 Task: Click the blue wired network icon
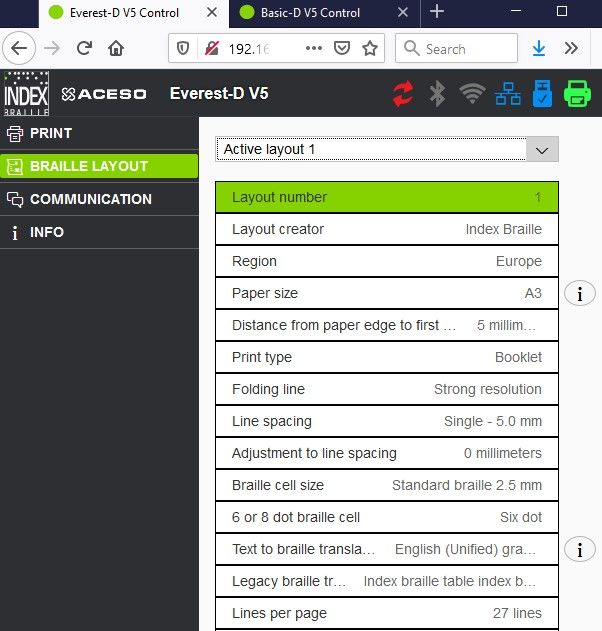pyautogui.click(x=508, y=94)
